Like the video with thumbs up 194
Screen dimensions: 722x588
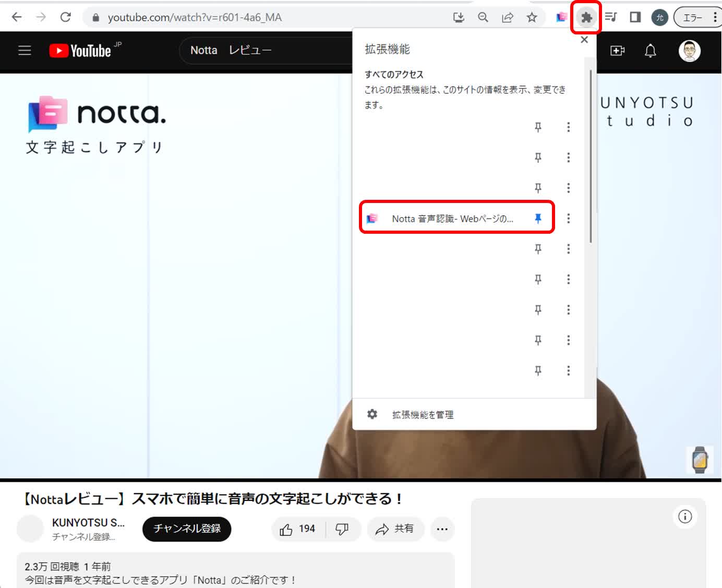coord(298,530)
